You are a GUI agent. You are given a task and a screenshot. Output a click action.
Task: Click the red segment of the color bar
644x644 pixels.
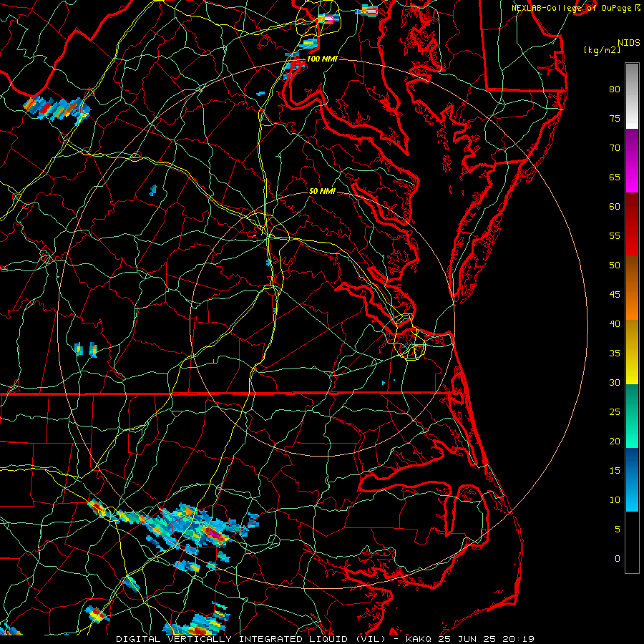pos(632,225)
